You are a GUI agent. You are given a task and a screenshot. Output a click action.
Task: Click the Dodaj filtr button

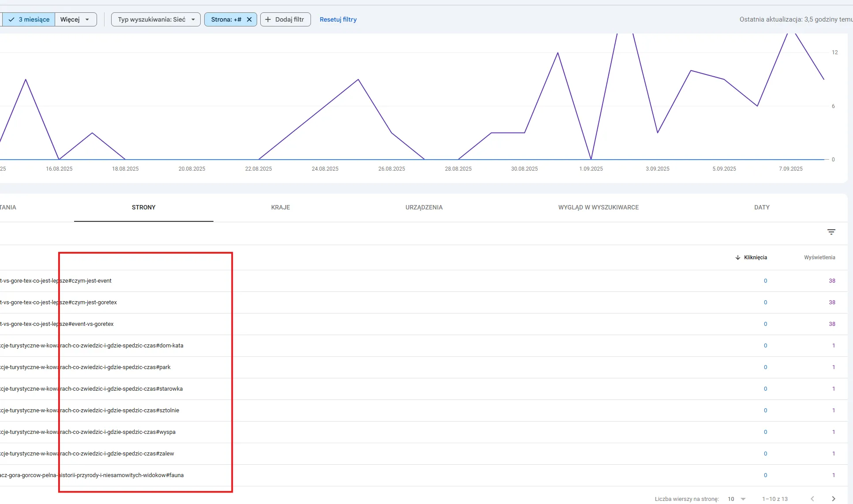(x=285, y=19)
